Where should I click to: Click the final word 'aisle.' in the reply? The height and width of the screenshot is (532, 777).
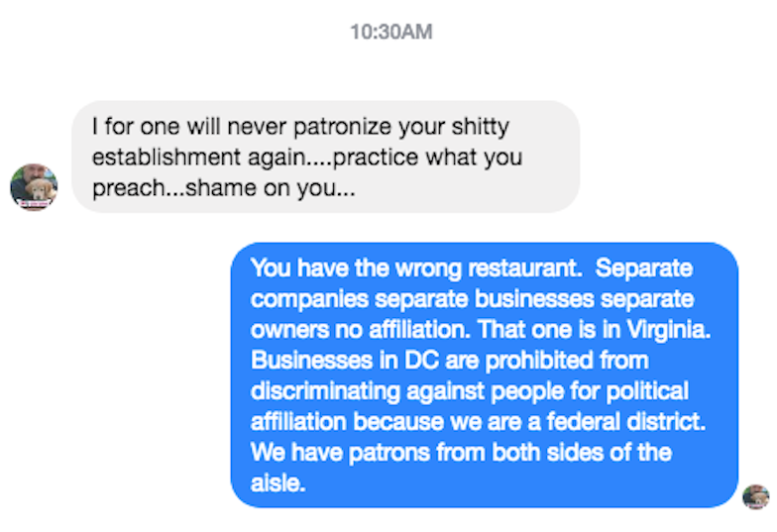coord(277,483)
